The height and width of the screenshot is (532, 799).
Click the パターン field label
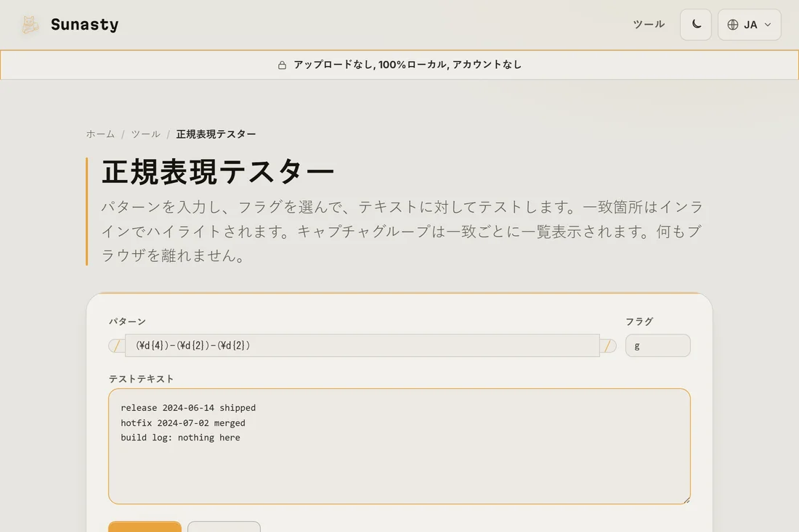tap(127, 322)
